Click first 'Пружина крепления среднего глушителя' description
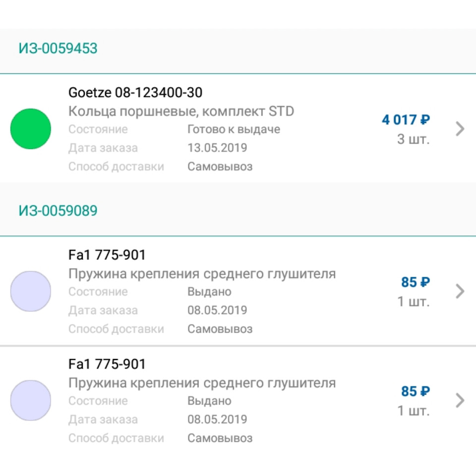 pyautogui.click(x=202, y=274)
